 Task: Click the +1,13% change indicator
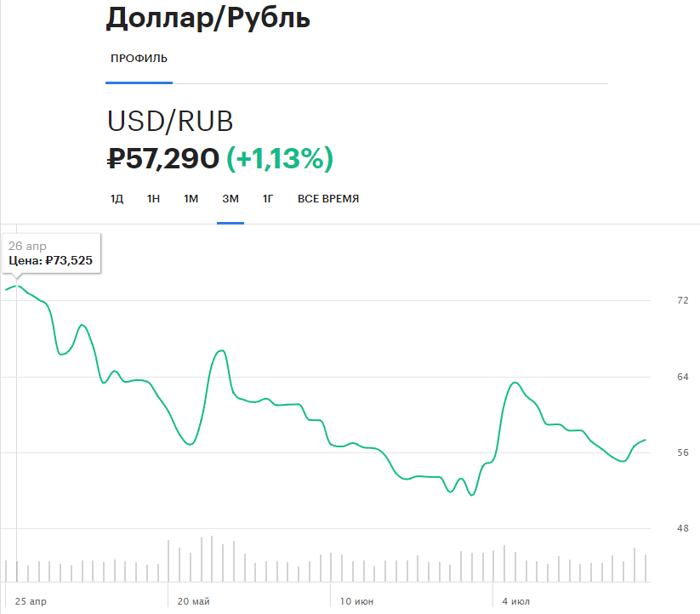(279, 158)
